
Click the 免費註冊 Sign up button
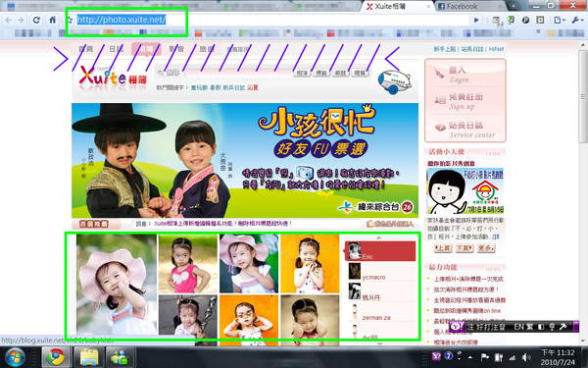(465, 101)
